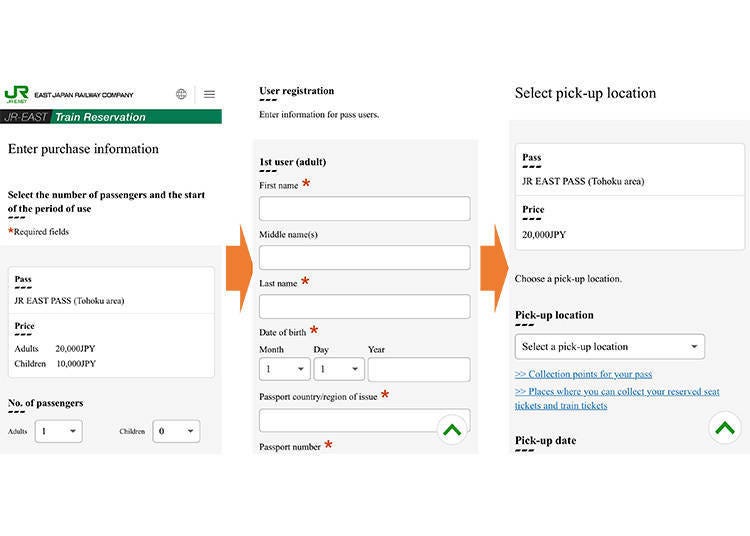
Task: Click the globe language selector icon
Action: click(181, 94)
